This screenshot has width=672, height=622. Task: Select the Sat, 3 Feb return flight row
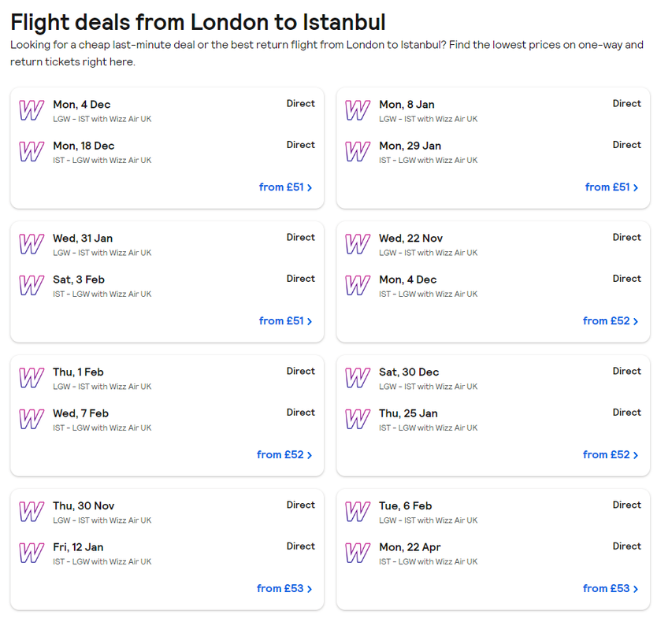pos(167,286)
